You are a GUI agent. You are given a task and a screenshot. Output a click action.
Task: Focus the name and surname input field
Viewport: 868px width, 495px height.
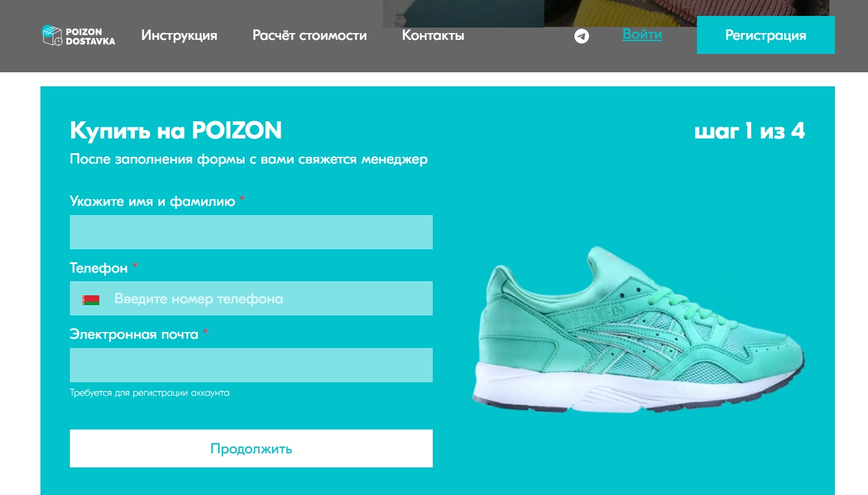[251, 232]
